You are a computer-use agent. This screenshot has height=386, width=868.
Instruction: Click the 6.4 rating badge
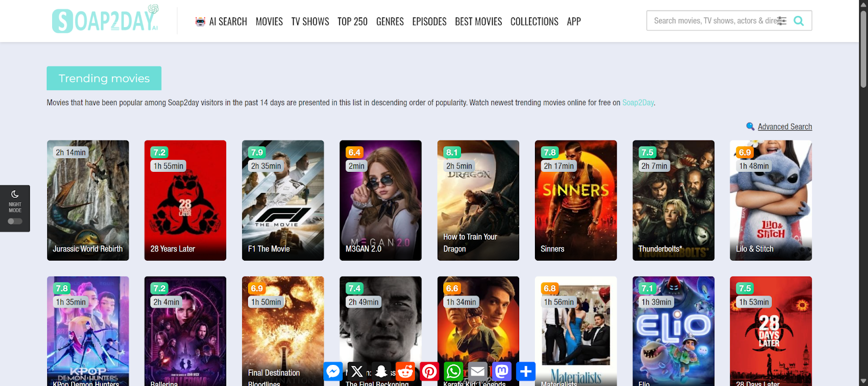[x=355, y=152]
